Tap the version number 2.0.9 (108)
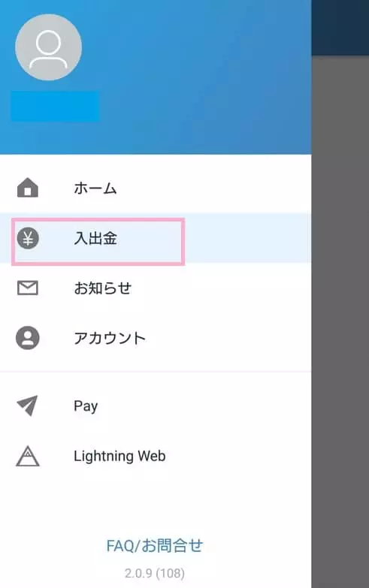 154,573
